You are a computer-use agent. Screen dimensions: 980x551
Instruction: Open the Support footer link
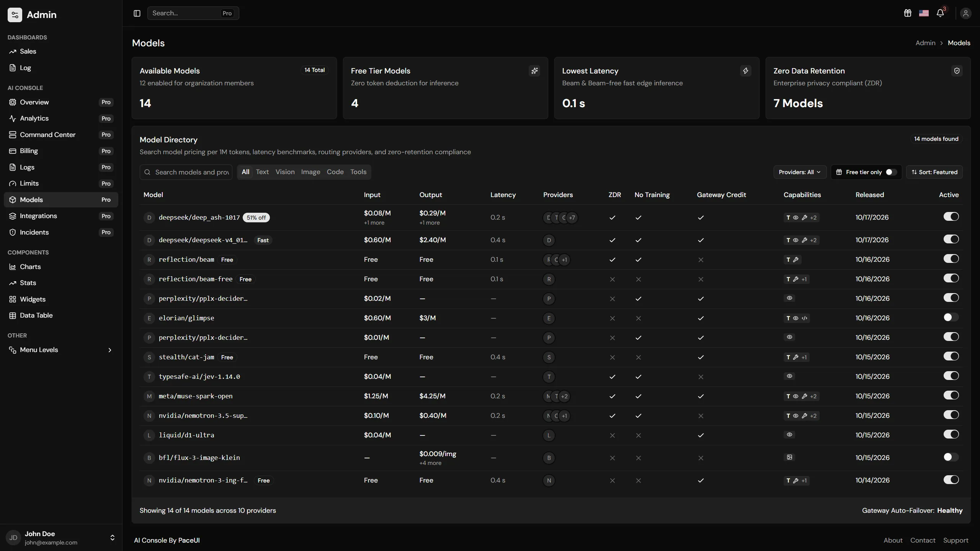click(x=955, y=540)
